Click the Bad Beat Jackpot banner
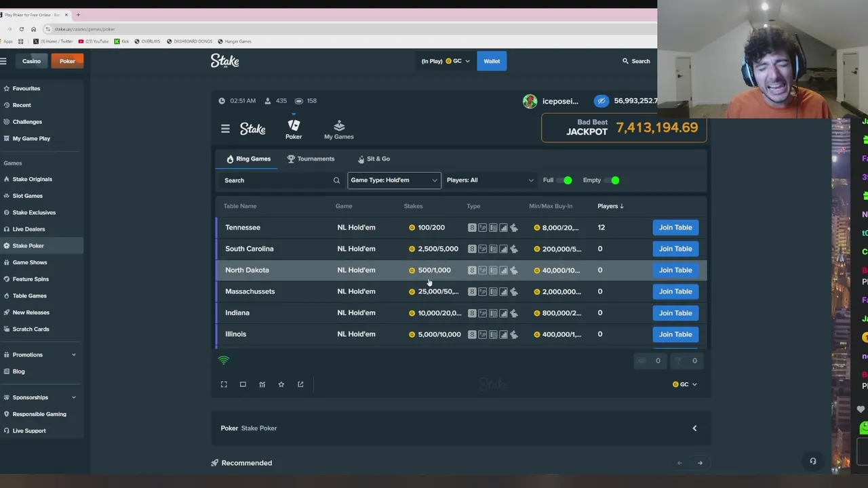Screen dimensions: 868x488 tap(624, 127)
